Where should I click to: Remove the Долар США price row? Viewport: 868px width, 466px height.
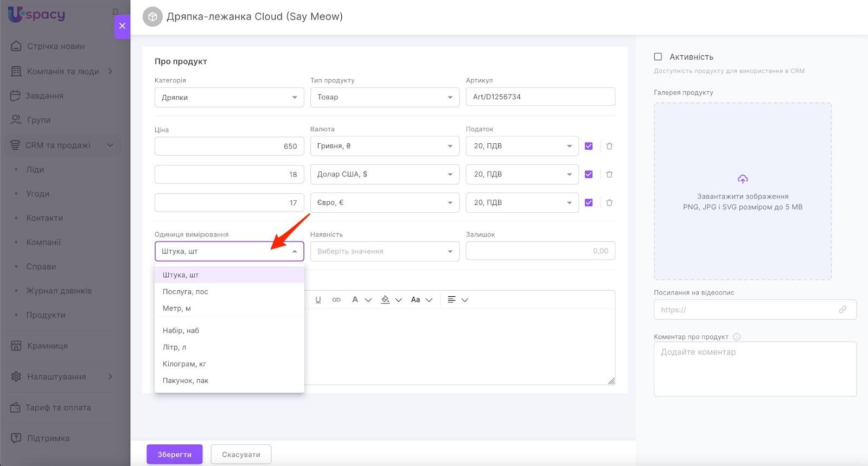click(609, 174)
